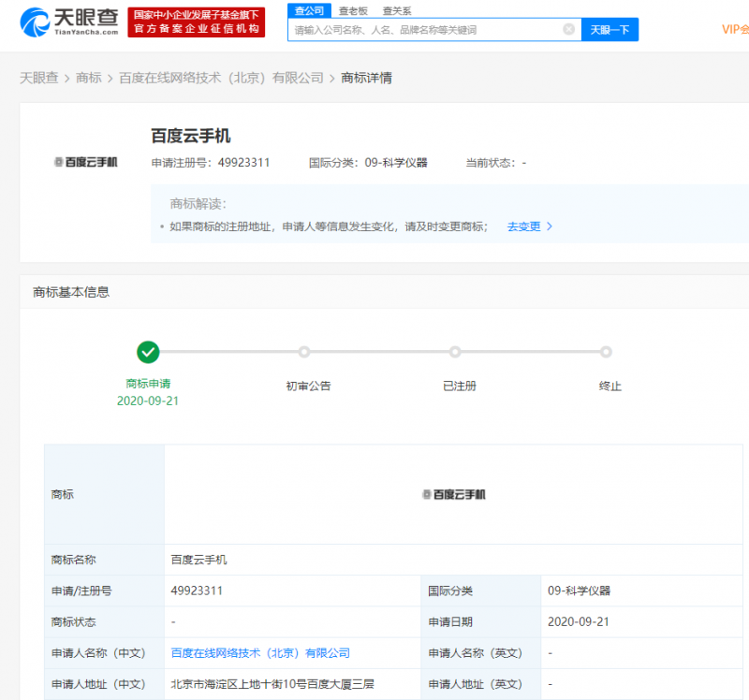Screen dimensions: 749x700
Task: Click the red official credit agency banner
Action: (x=197, y=22)
